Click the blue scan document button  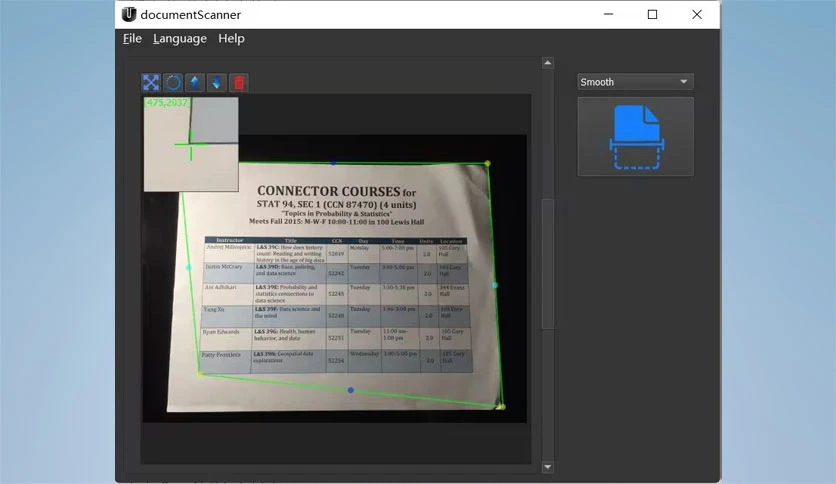pos(636,136)
